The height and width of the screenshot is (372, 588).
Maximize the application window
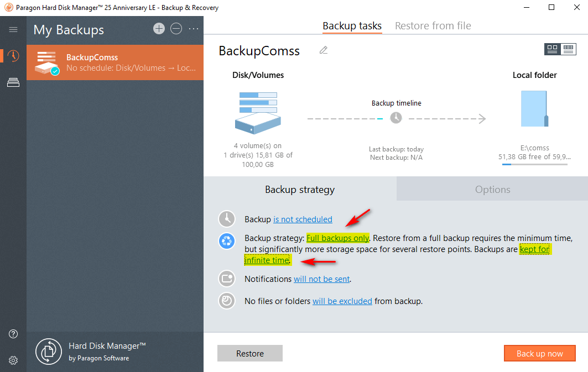[x=551, y=7]
